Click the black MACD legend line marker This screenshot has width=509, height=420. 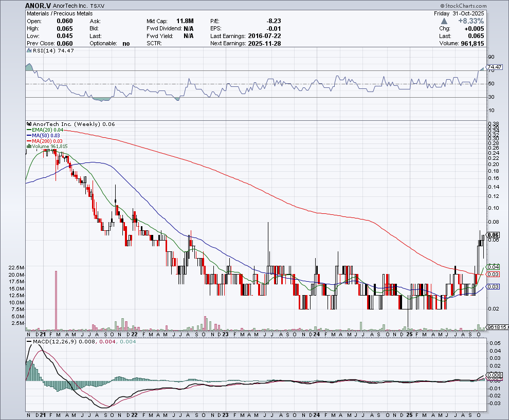coord(29,341)
